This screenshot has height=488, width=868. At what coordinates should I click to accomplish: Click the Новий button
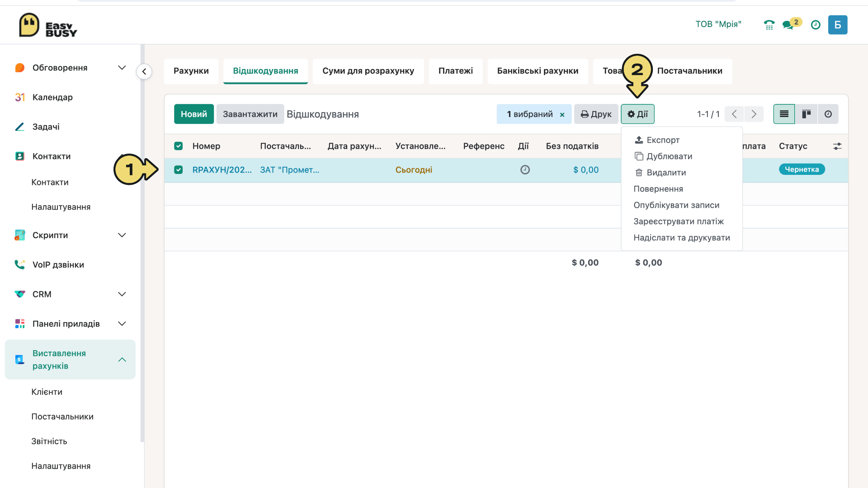pos(194,114)
